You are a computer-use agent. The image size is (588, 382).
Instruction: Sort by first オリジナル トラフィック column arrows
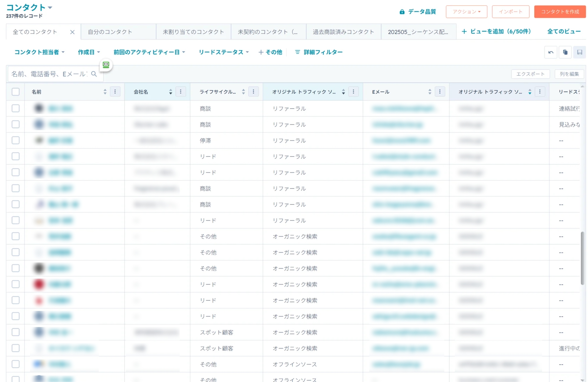(x=343, y=92)
